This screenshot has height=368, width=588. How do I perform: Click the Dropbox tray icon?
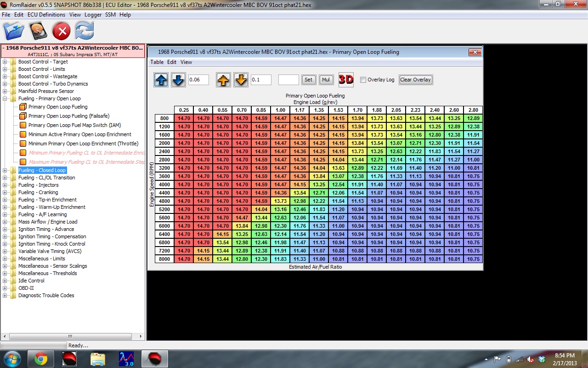[542, 359]
